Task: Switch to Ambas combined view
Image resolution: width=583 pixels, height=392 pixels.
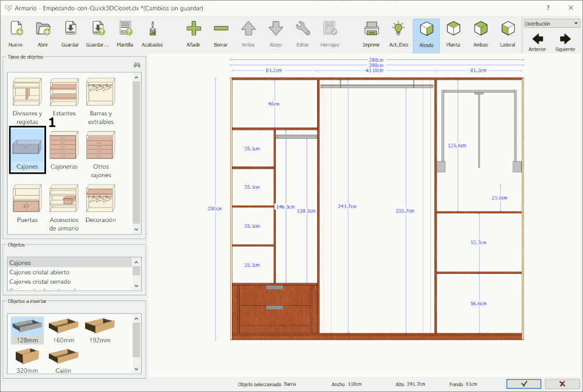Action: 481,34
